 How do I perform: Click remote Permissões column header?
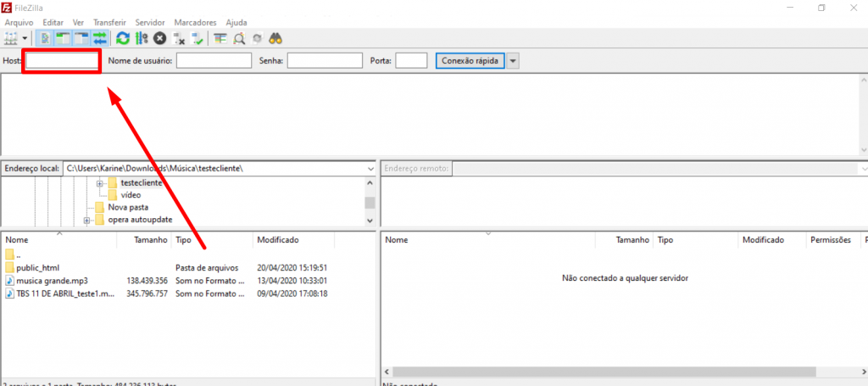pos(831,240)
